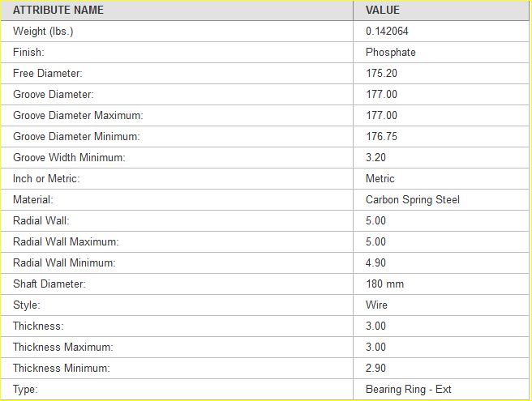The width and height of the screenshot is (532, 401).
Task: Select the 2.90 thickness value
Action: tap(375, 368)
